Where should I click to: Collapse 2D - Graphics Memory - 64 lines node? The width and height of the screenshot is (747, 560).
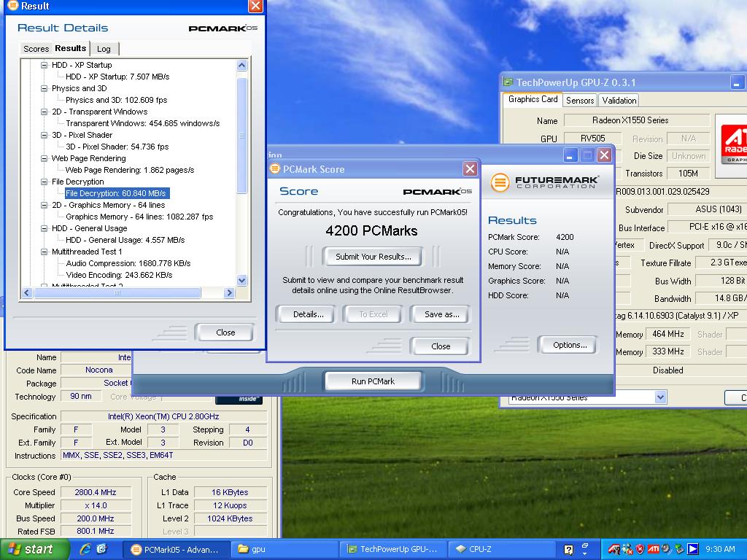click(44, 205)
